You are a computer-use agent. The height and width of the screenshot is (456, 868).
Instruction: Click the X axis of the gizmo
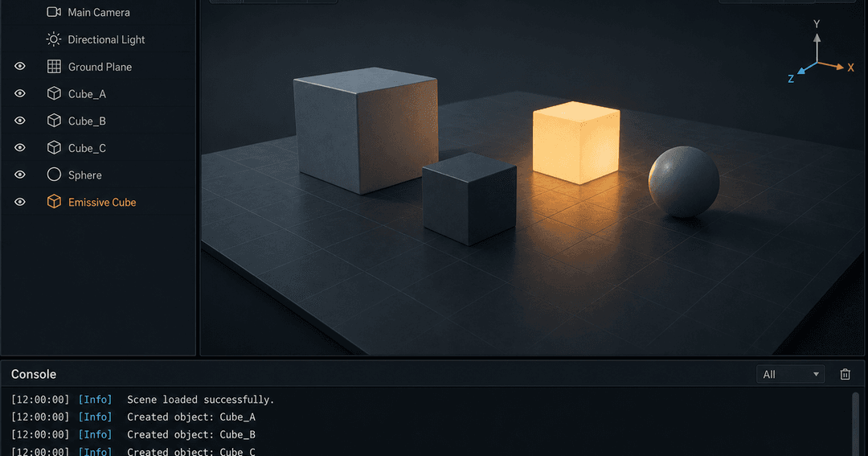(837, 67)
